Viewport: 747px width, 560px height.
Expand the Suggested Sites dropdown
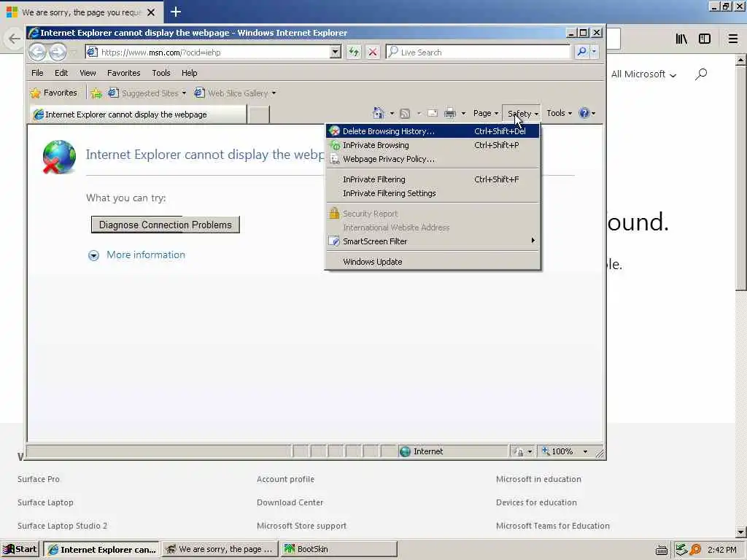[x=184, y=93]
